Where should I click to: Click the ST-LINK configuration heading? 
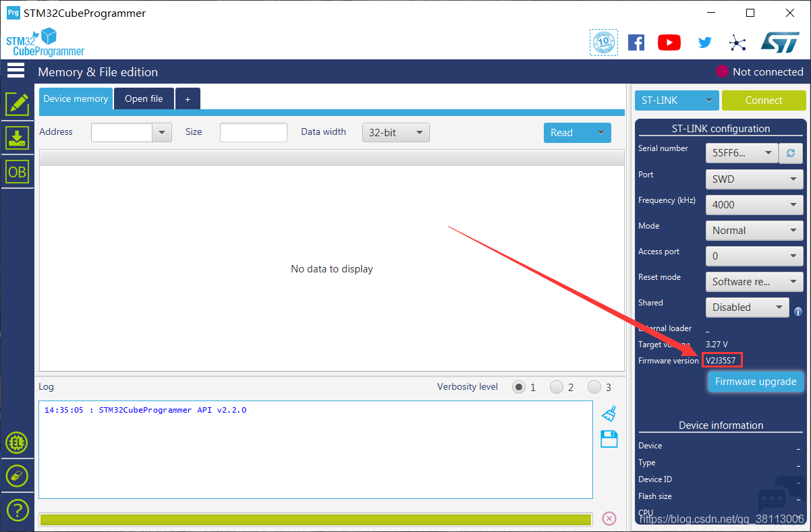pos(721,129)
